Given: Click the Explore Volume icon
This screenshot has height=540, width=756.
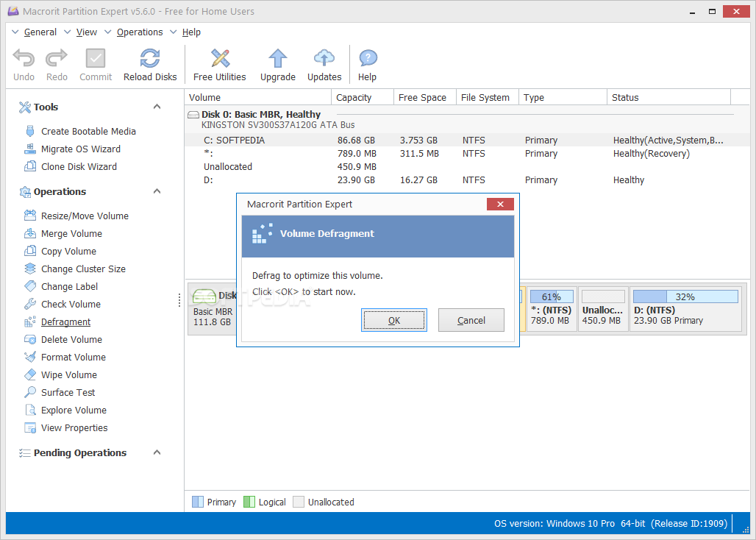Looking at the screenshot, I should [x=30, y=410].
